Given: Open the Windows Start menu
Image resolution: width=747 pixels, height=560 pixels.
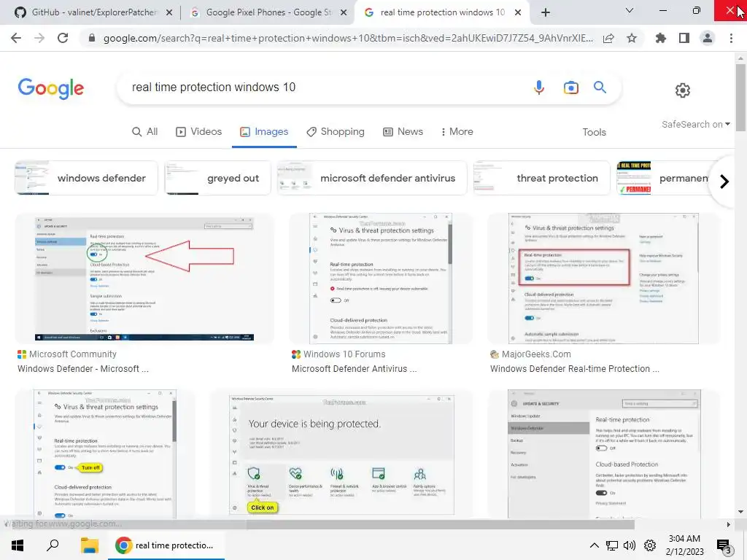Looking at the screenshot, I should (x=18, y=545).
